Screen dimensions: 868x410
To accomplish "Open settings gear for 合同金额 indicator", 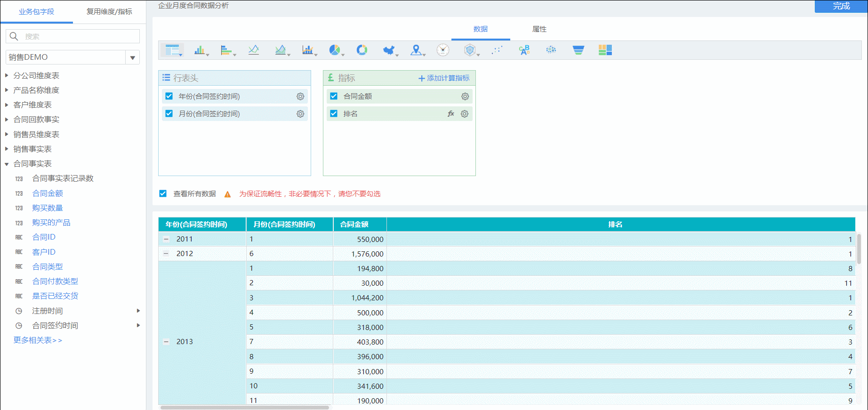I will [x=465, y=96].
